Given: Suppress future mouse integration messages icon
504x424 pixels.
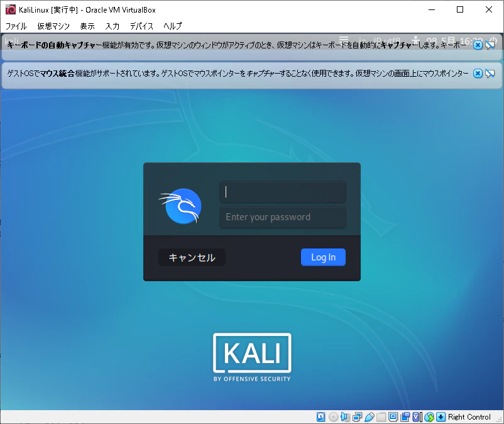Looking at the screenshot, I should pyautogui.click(x=490, y=74).
